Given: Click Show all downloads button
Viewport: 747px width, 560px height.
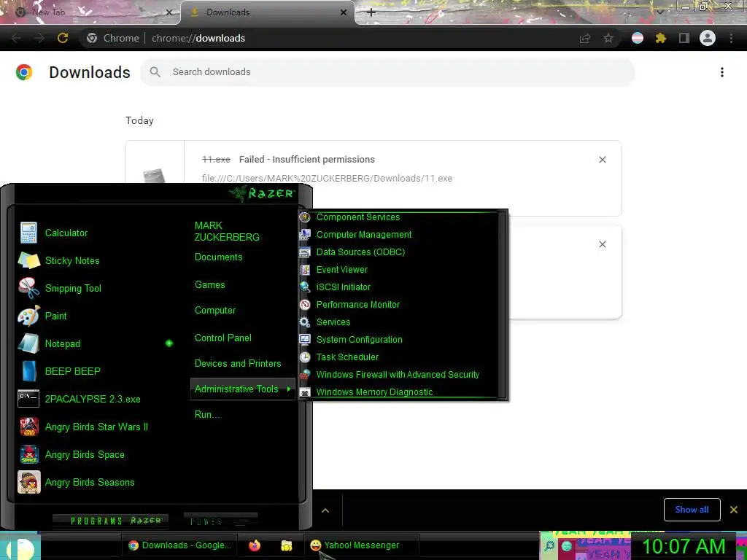Looking at the screenshot, I should [x=692, y=510].
